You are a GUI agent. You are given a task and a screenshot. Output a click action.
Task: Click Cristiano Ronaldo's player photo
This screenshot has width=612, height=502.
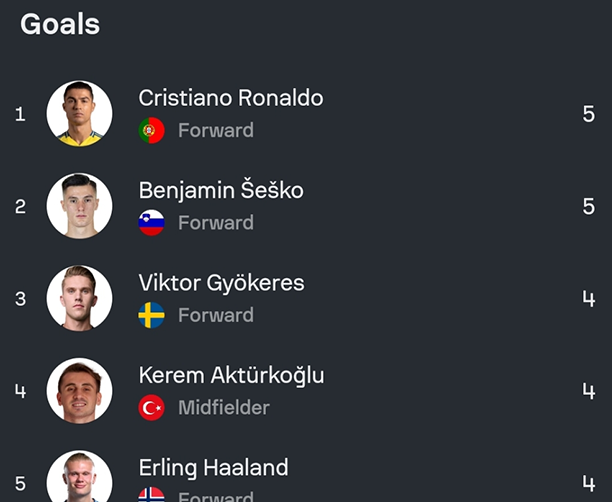coord(79,114)
